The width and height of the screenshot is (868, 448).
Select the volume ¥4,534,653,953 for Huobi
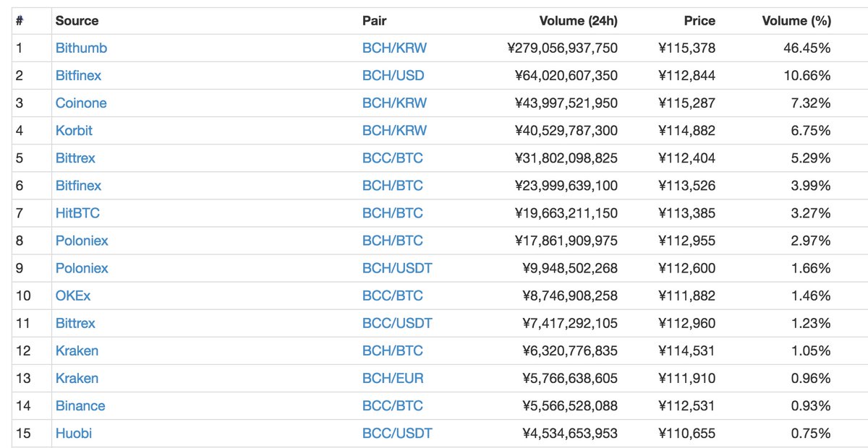[570, 433]
